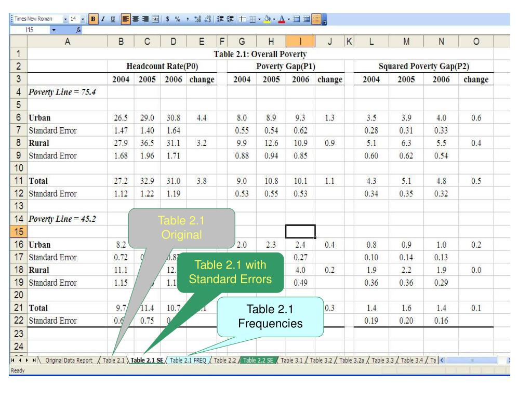This screenshot has height=399, width=532.
Task: Click Urban 2004 headcount value 26.5
Action: point(121,118)
